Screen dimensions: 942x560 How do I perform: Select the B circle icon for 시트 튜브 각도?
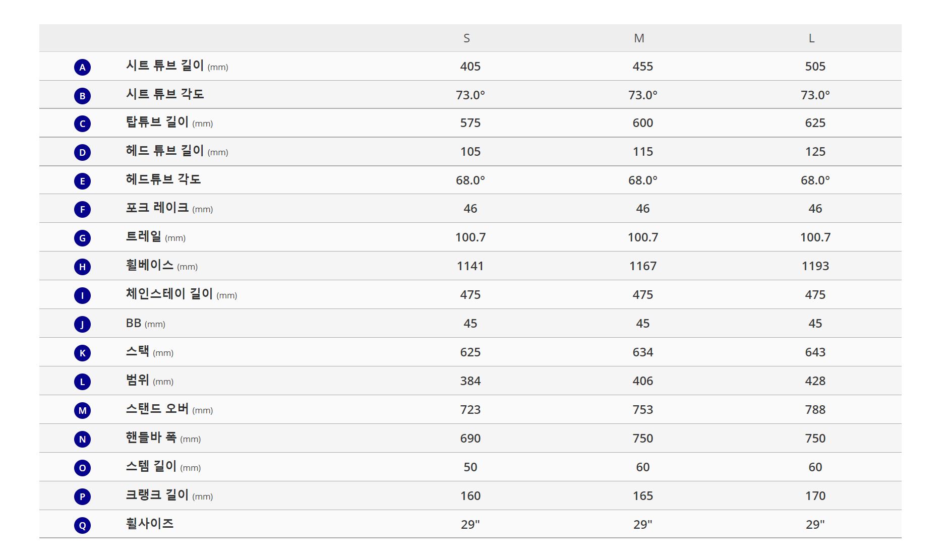click(82, 96)
